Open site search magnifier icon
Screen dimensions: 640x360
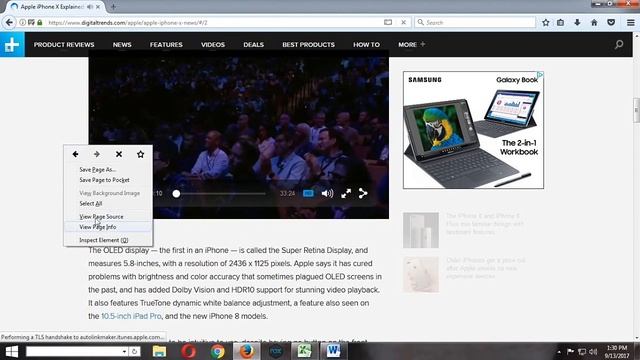(x=619, y=44)
